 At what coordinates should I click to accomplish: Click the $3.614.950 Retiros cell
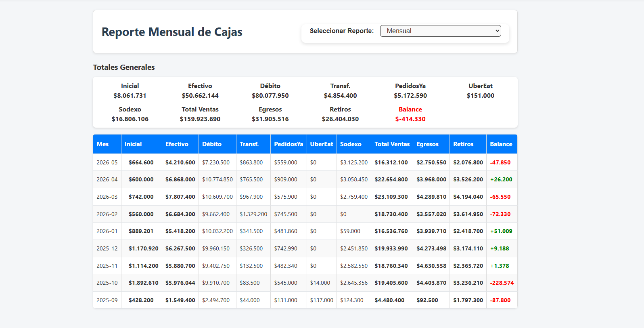point(468,214)
